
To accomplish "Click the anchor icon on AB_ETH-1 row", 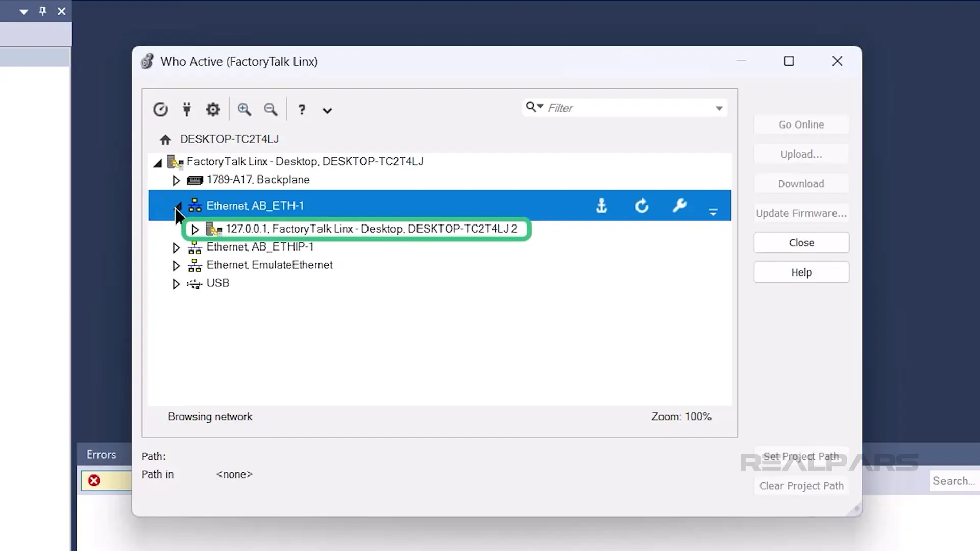I will [x=602, y=206].
